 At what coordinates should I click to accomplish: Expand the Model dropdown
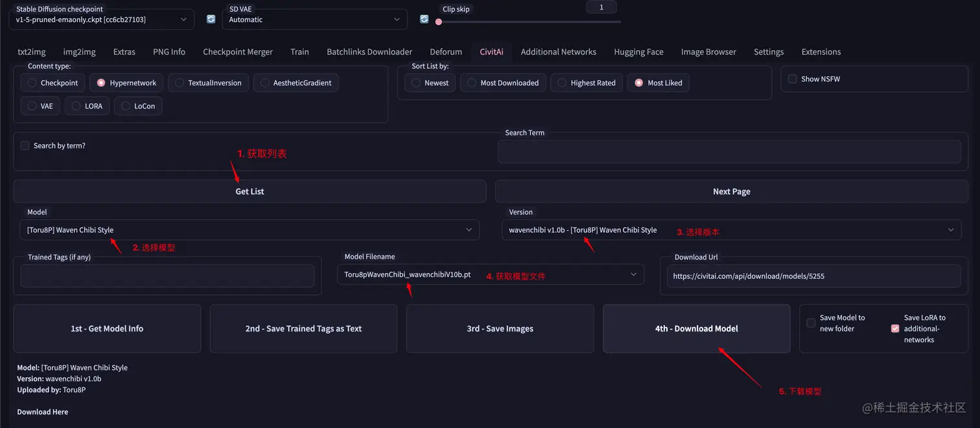[x=250, y=230]
